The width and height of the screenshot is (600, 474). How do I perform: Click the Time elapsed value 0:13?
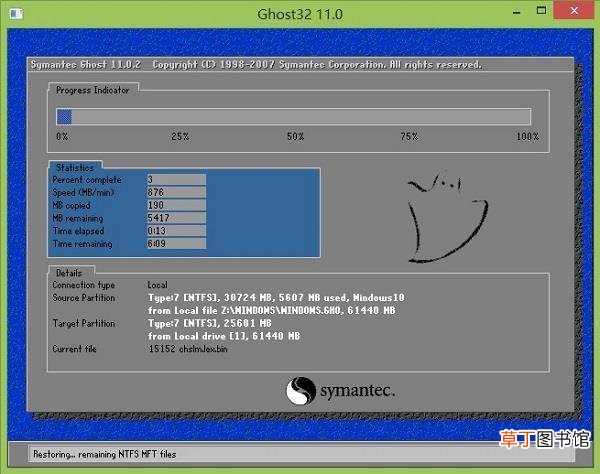point(176,231)
